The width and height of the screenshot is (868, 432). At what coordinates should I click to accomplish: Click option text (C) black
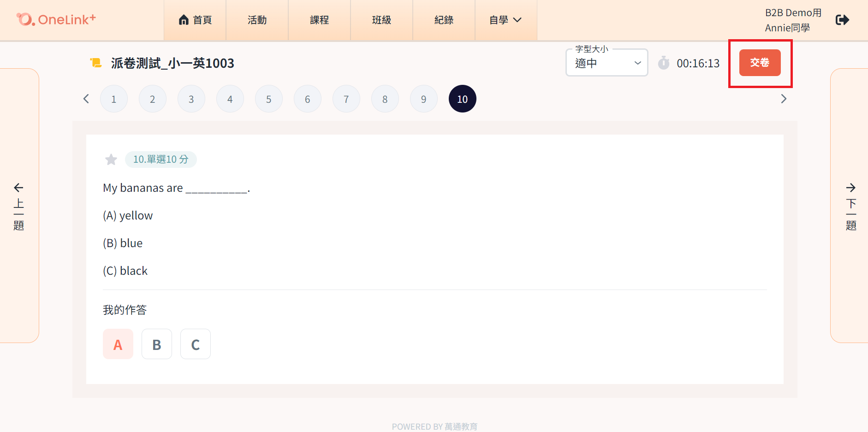click(x=125, y=271)
